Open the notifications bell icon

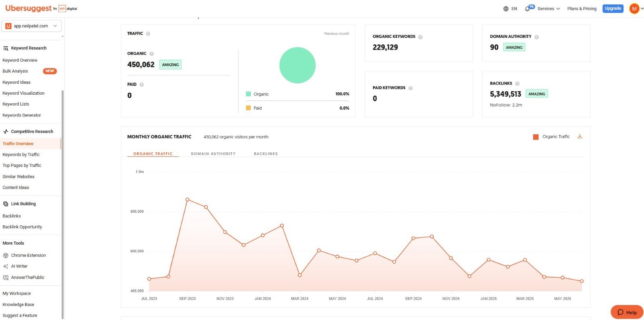[x=527, y=8]
